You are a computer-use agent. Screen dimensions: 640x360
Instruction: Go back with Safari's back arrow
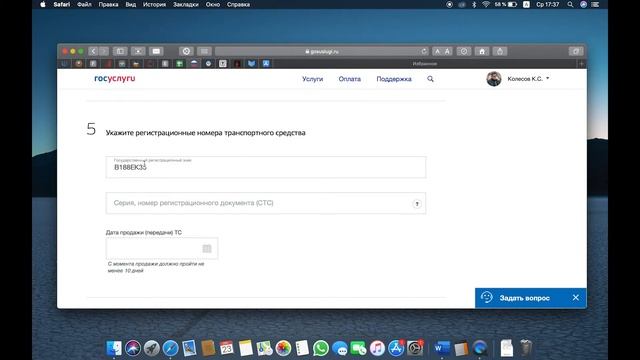pos(93,51)
